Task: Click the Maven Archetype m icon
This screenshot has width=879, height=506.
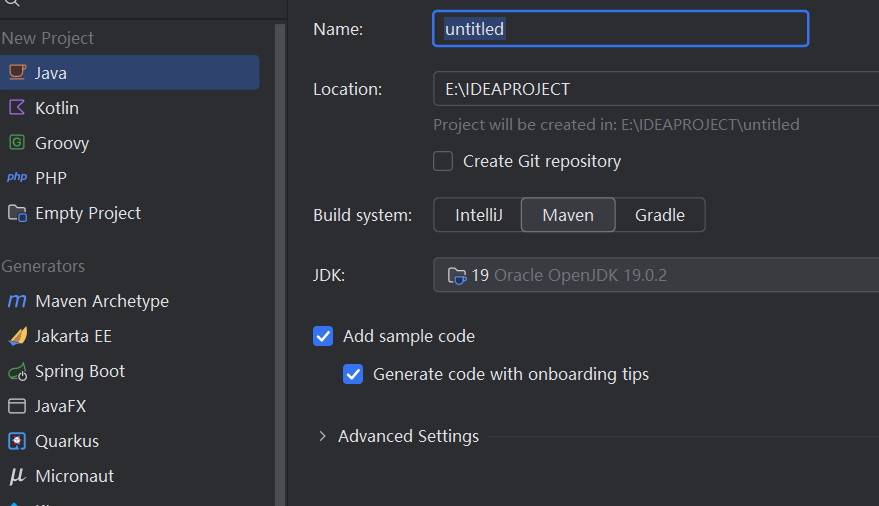Action: click(x=17, y=301)
